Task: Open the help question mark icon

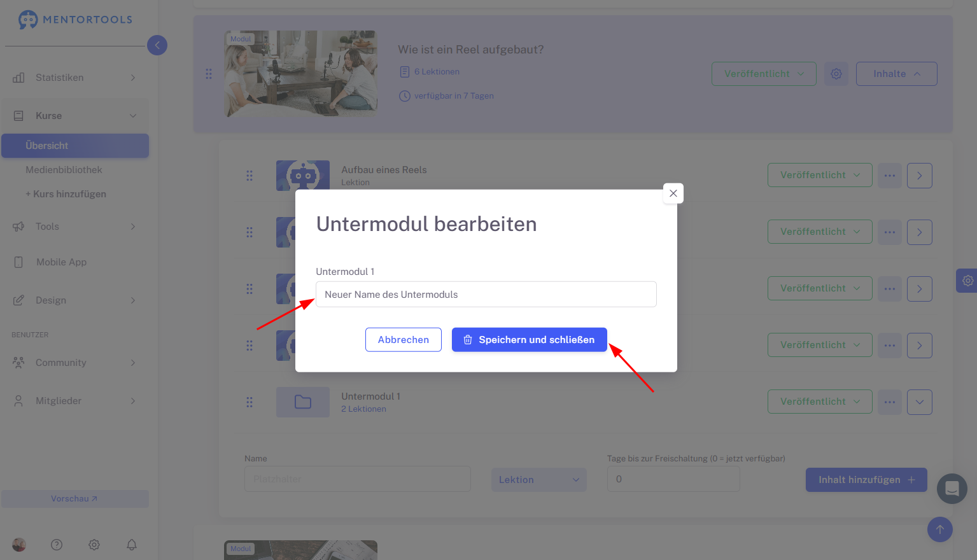Action: 57,545
